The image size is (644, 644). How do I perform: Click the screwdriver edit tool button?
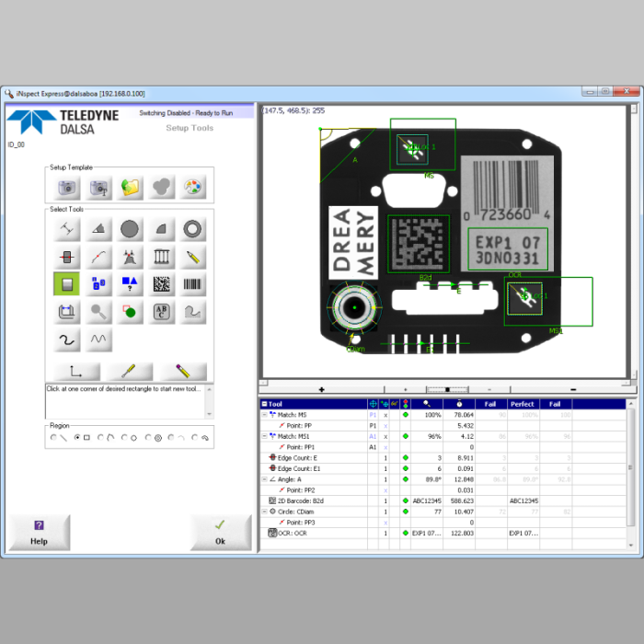[130, 372]
